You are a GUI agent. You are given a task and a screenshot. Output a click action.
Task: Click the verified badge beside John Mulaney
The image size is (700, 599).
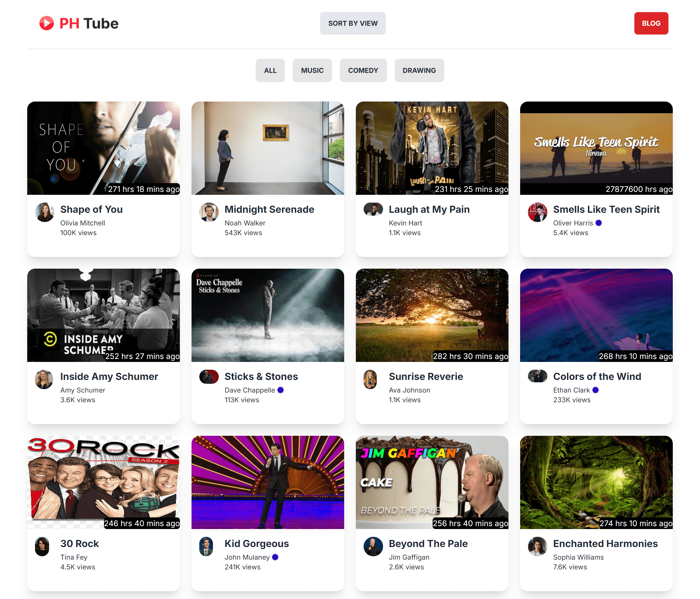point(275,557)
